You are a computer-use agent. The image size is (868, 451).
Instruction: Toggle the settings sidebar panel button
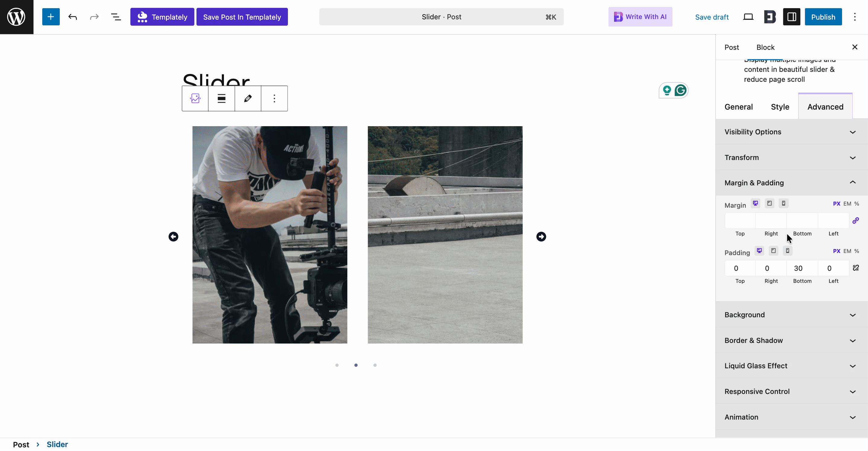tap(792, 17)
